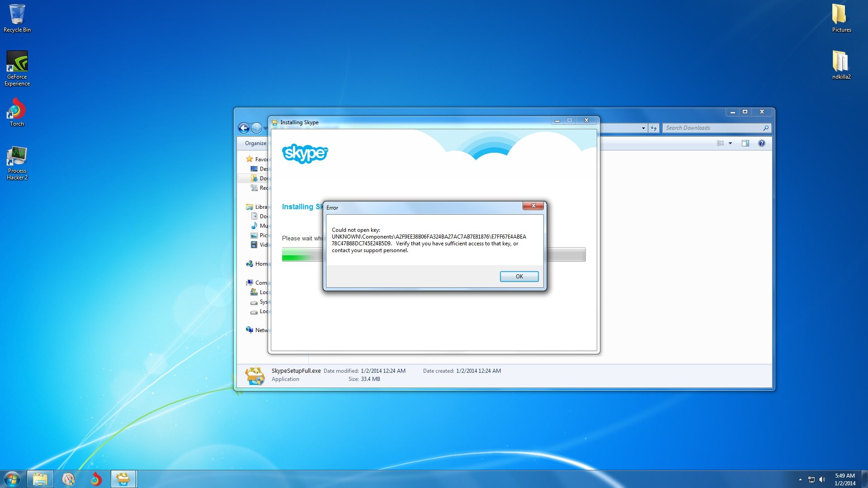Select Computer in navigation pane
Viewport: 868px width, 488px height.
[257, 282]
